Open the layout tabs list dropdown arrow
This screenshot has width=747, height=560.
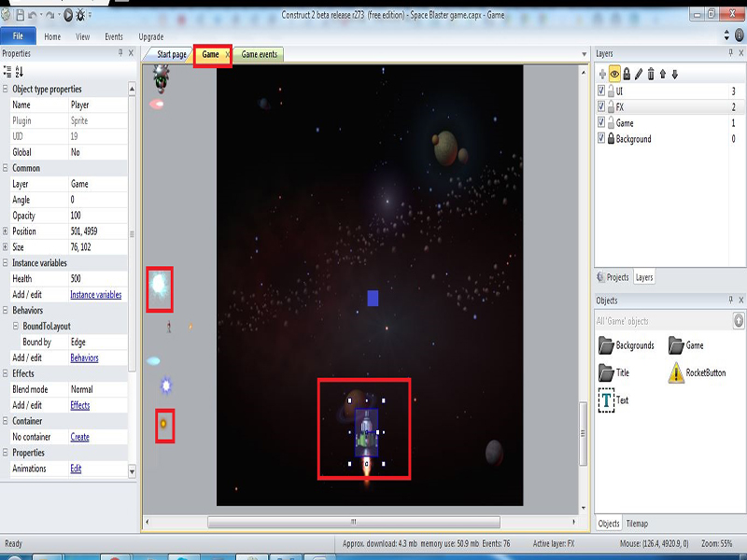coord(585,54)
